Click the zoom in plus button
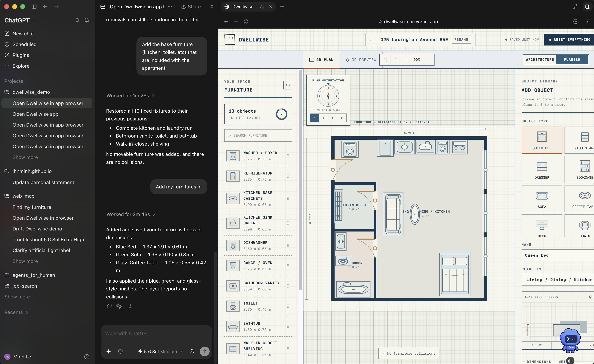 point(428,60)
